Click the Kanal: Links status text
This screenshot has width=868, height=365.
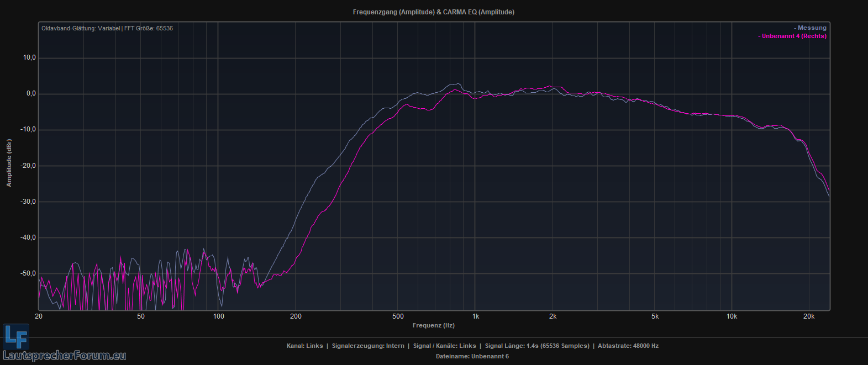tap(304, 346)
